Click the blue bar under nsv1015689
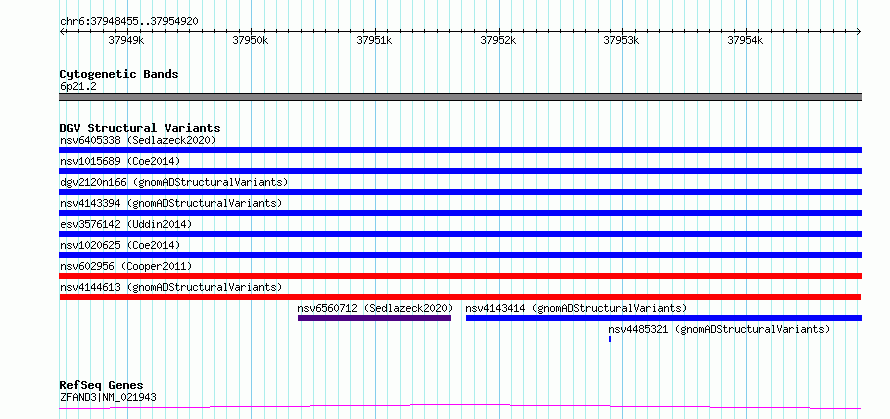The width and height of the screenshot is (890, 419). 460,171
